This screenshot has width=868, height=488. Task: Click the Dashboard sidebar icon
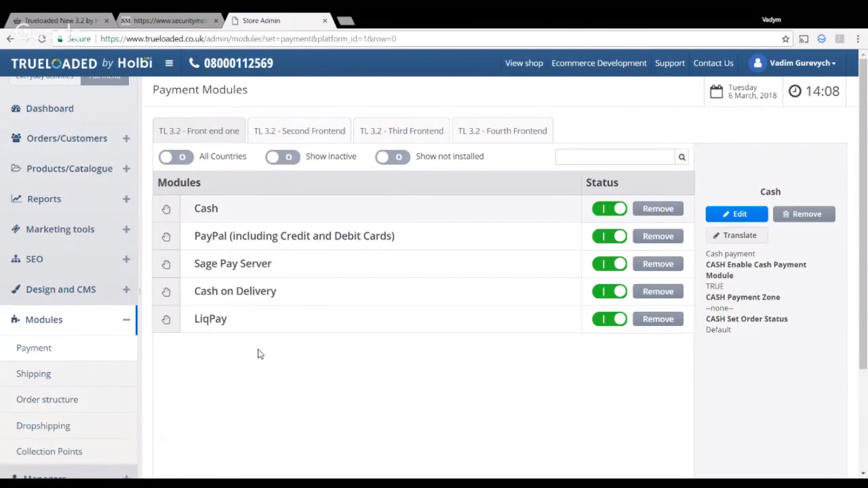(x=16, y=108)
